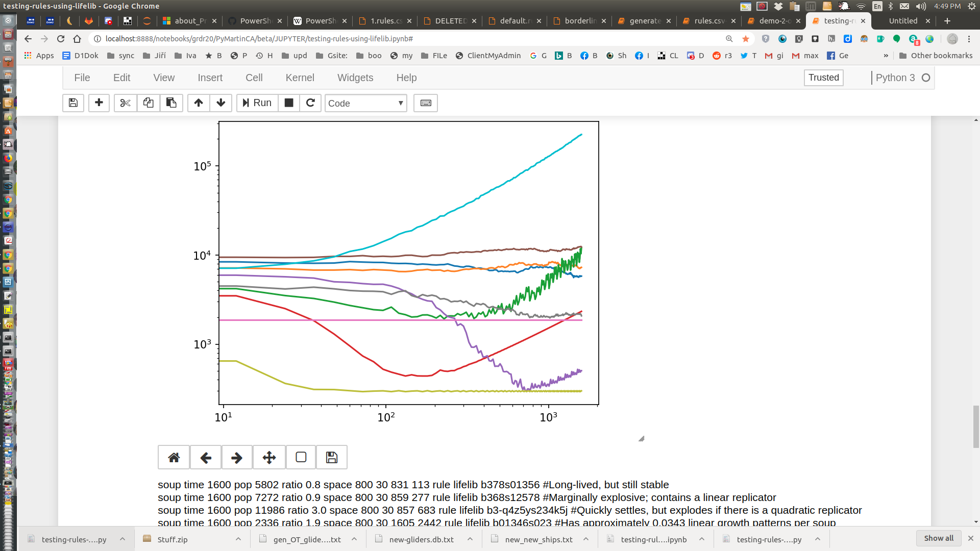Save the notebook with the floppy disk icon
This screenshot has height=551, width=980.
click(x=73, y=103)
